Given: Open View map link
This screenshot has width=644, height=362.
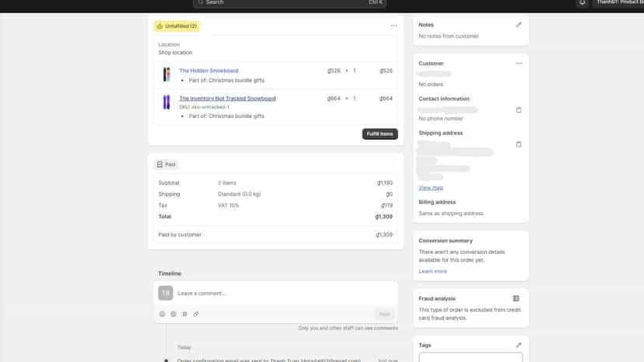Looking at the screenshot, I should coord(431,187).
